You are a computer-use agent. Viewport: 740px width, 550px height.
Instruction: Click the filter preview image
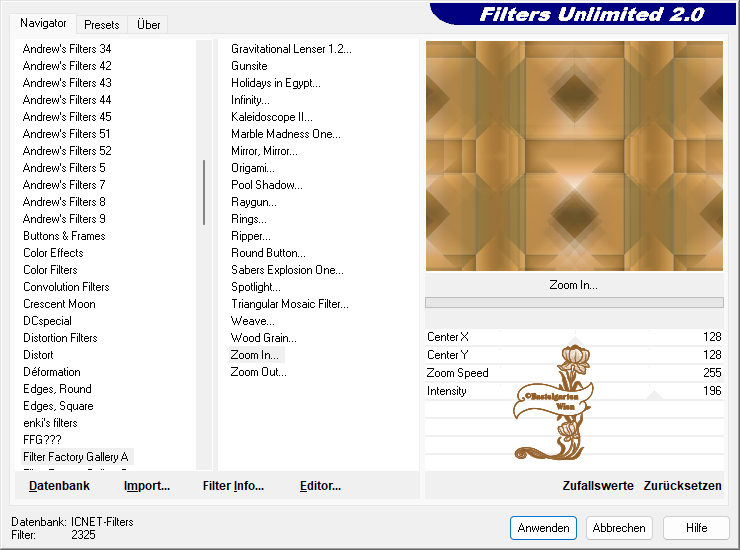point(574,156)
